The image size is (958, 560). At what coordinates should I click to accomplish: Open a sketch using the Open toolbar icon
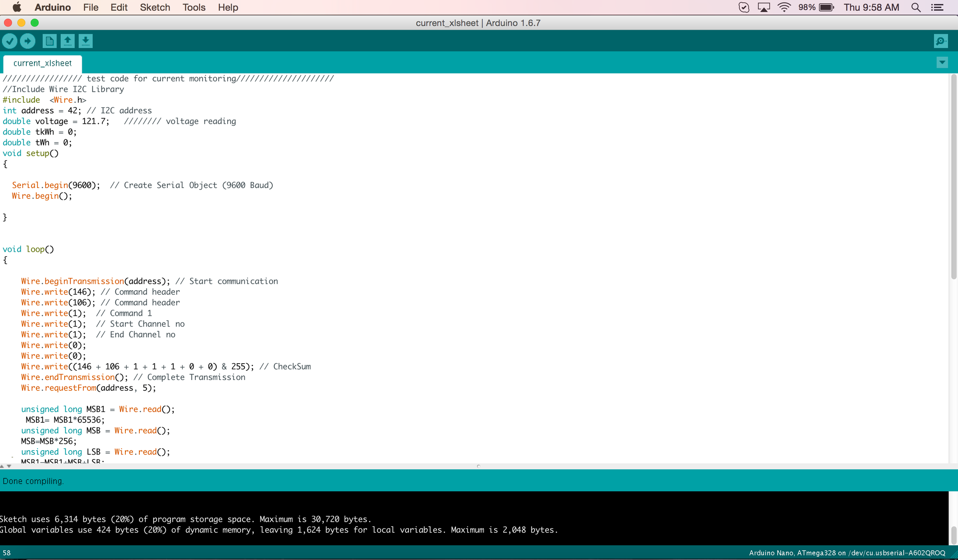(67, 41)
